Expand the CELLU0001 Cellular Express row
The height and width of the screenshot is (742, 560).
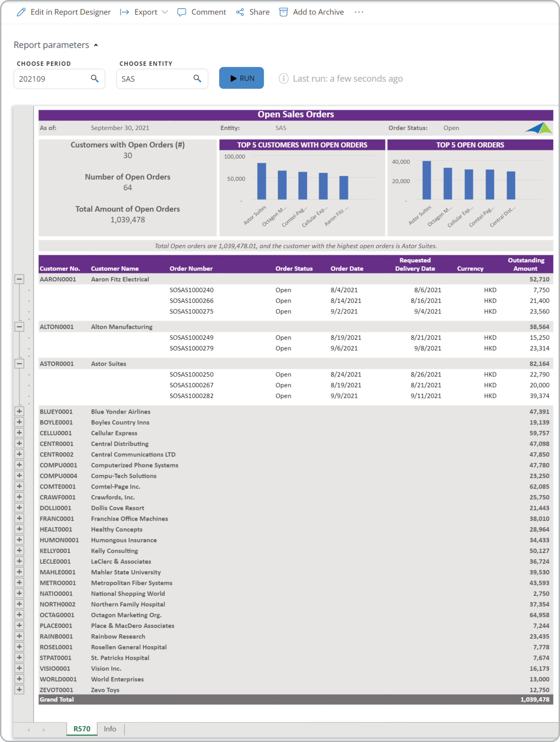click(19, 433)
